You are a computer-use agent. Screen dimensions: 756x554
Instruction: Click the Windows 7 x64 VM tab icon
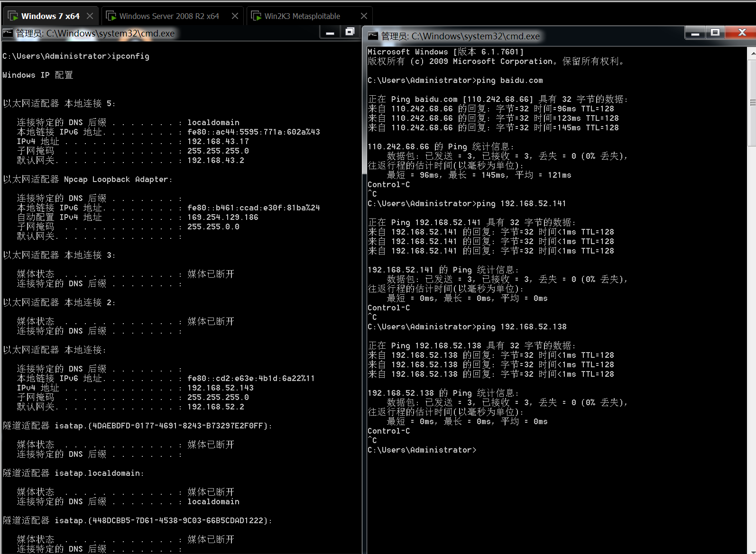coord(13,16)
